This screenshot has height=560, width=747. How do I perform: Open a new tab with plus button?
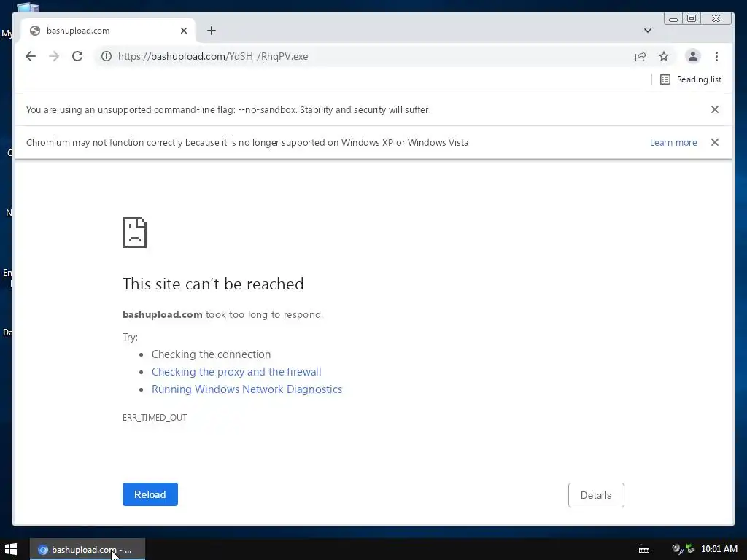212,31
